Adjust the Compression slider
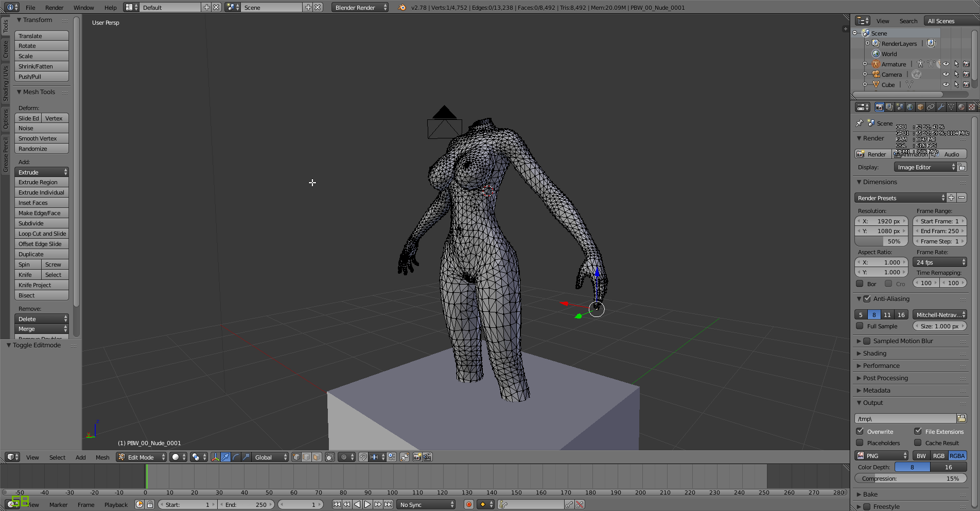This screenshot has height=511, width=980. [910, 479]
